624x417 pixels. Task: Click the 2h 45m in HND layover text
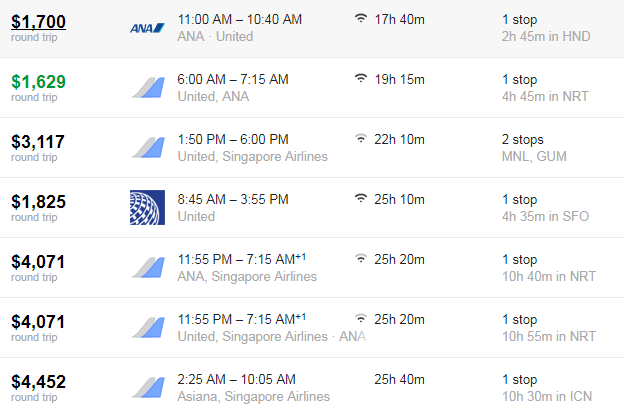(546, 36)
